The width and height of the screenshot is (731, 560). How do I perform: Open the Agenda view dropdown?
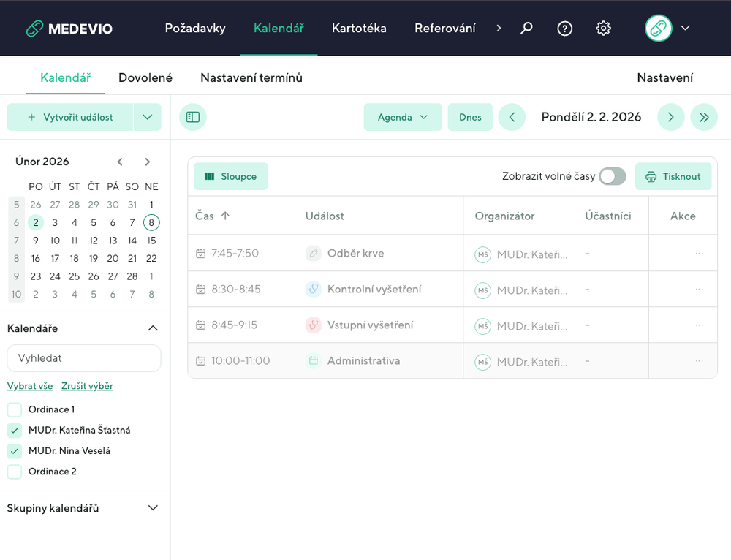point(403,117)
